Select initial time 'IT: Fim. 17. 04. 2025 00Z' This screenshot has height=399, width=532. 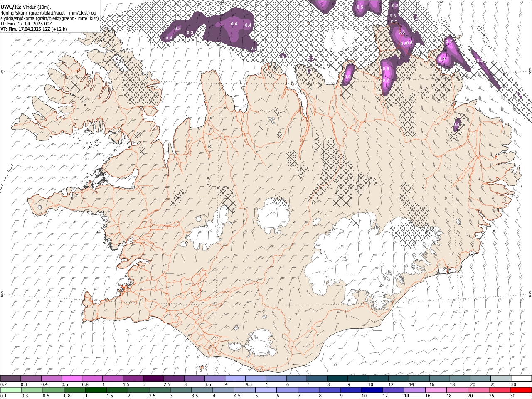coord(26,24)
